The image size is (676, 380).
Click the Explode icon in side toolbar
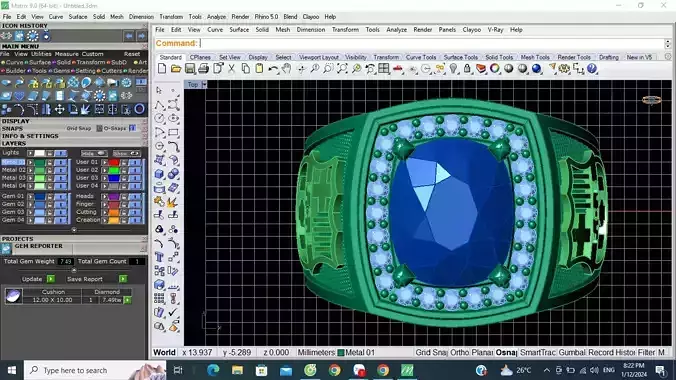173,202
